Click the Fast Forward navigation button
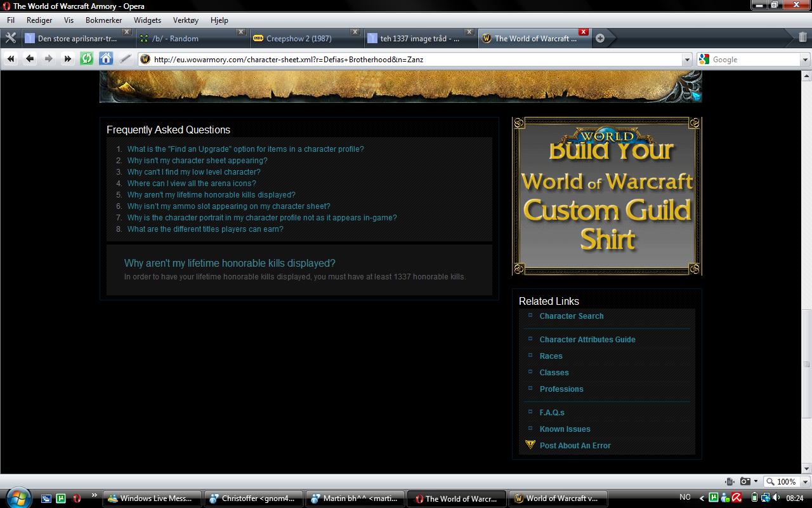The image size is (812, 508). coord(68,59)
